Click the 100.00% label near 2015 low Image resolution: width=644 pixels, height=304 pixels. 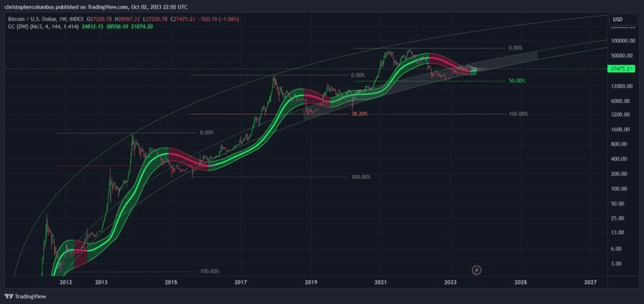pos(361,177)
